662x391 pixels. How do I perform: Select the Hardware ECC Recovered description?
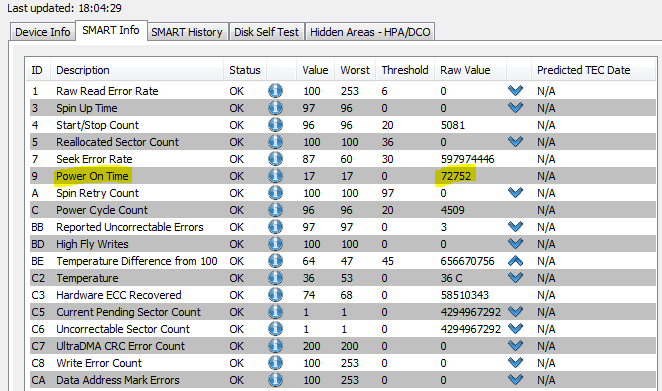click(x=119, y=295)
